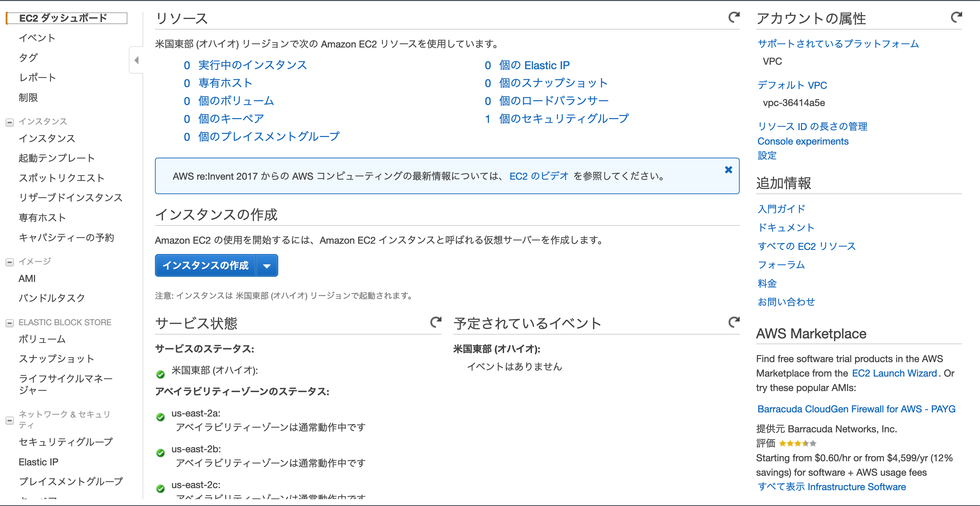The width and height of the screenshot is (980, 506).
Task: Collapse the left navigation sidebar arrow
Action: [136, 60]
